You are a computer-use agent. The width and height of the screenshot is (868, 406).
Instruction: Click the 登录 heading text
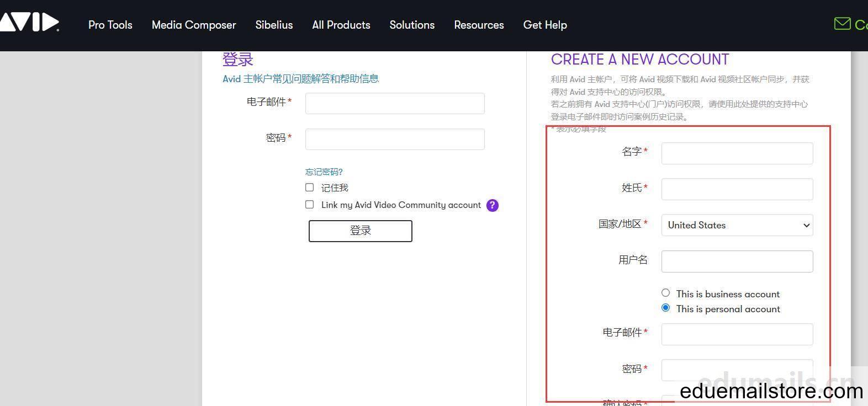coord(238,60)
